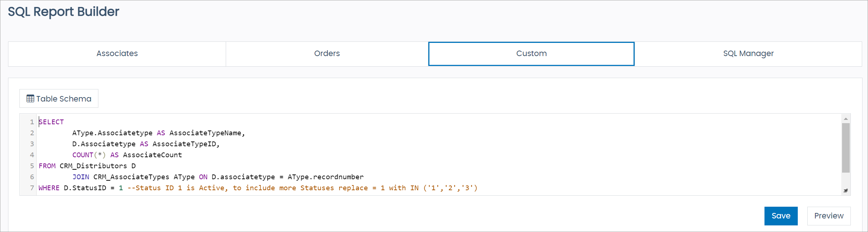Click the editor resize handle at the corner
868x232 pixels.
coord(846,191)
